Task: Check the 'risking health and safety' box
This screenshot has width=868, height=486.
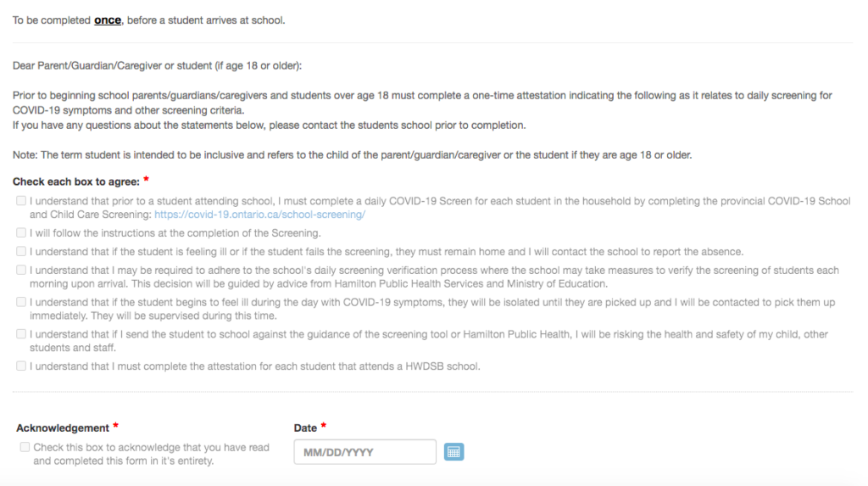Action: point(20,334)
